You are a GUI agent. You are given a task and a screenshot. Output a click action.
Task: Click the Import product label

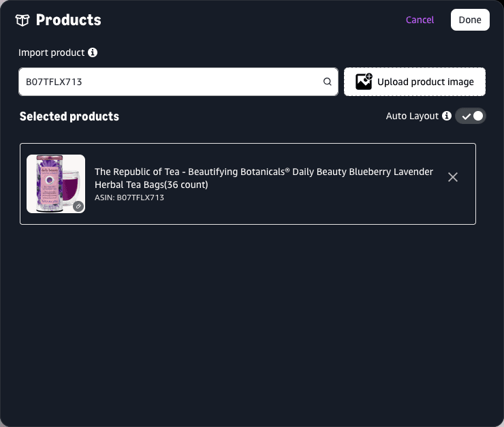click(x=52, y=52)
